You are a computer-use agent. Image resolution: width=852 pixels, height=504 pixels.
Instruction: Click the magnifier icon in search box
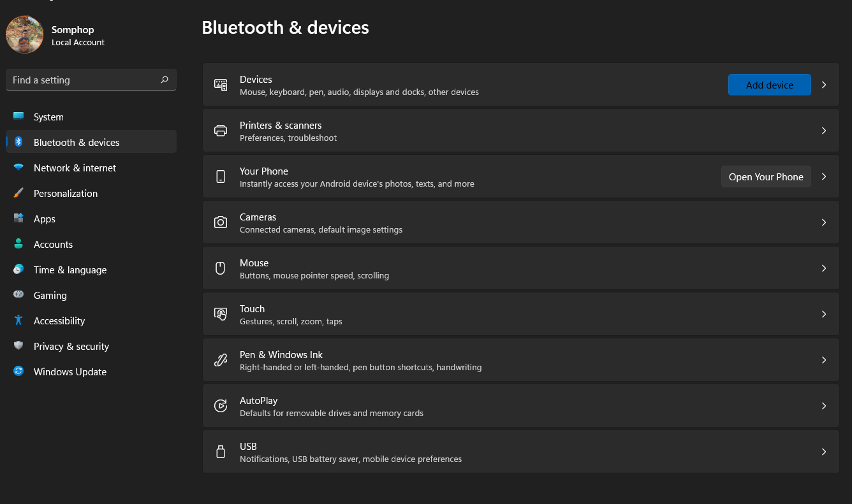(x=165, y=80)
